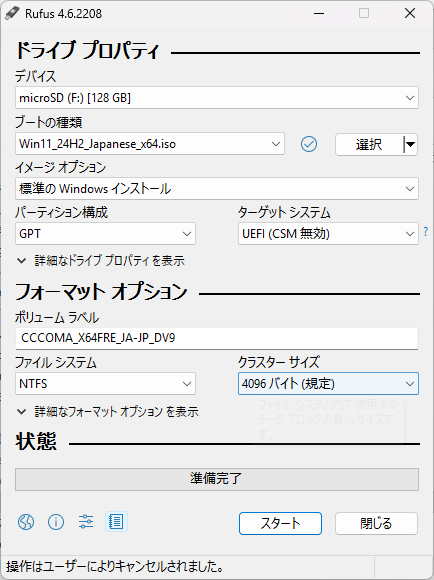Open the settings sliders icon
This screenshot has height=580, width=434.
pos(86,522)
